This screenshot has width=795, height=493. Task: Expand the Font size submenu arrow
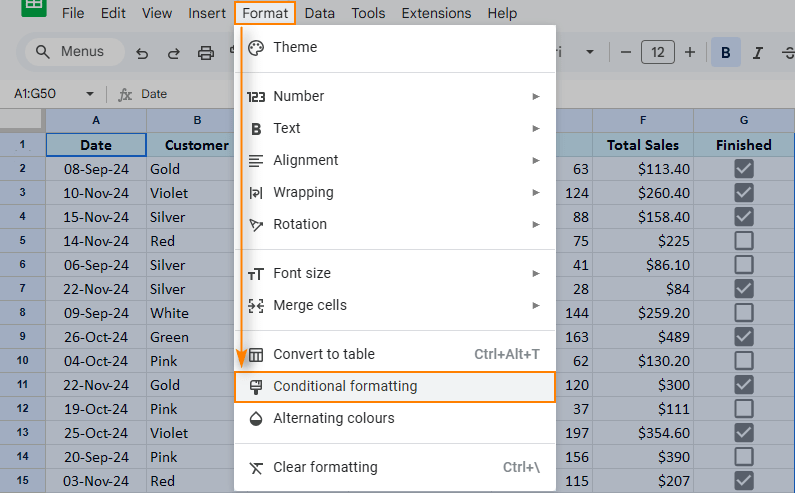[536, 273]
